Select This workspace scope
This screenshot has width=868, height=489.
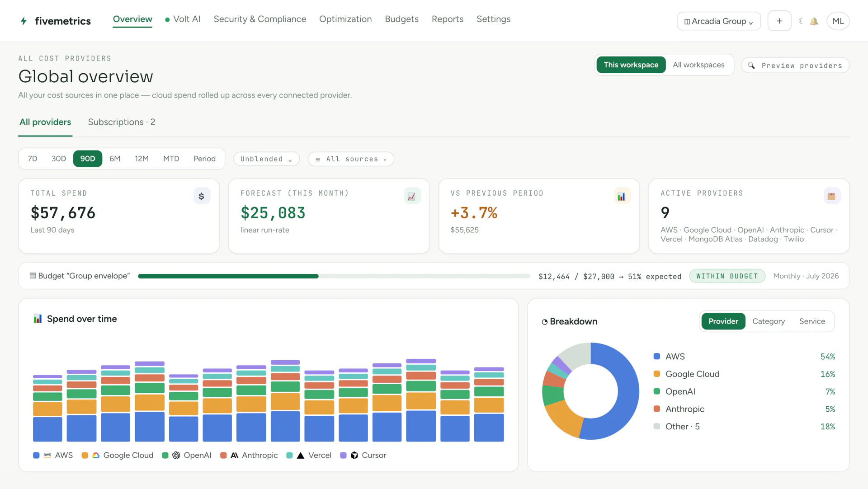click(x=631, y=65)
